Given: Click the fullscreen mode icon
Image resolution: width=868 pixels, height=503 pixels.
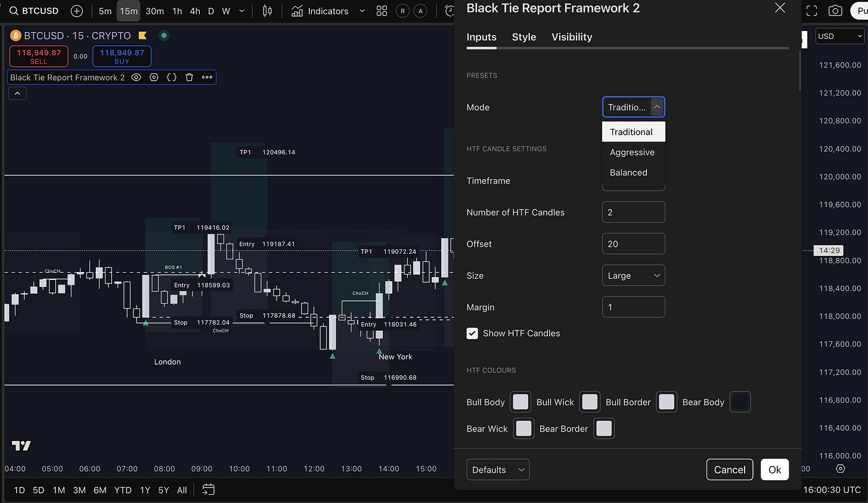Looking at the screenshot, I should 812,11.
